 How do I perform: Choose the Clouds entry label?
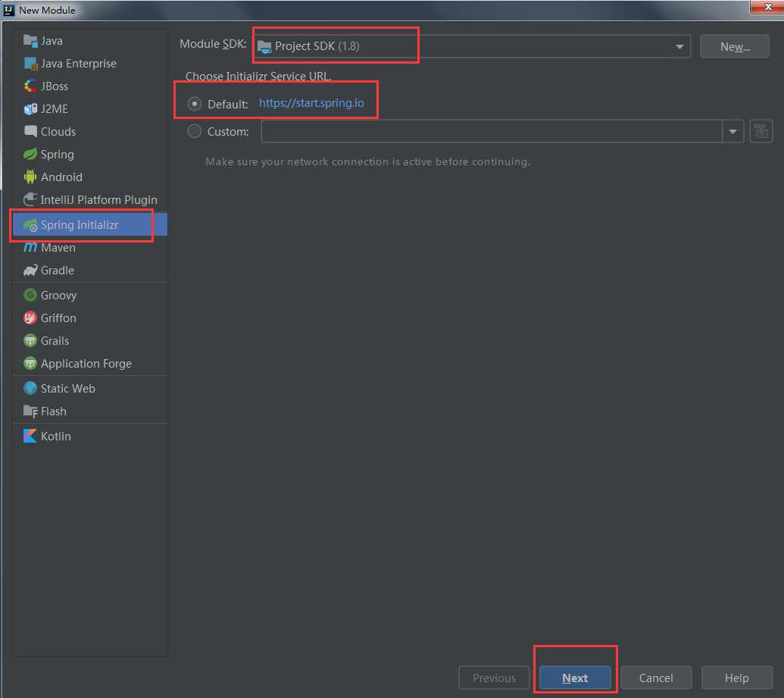(x=58, y=132)
